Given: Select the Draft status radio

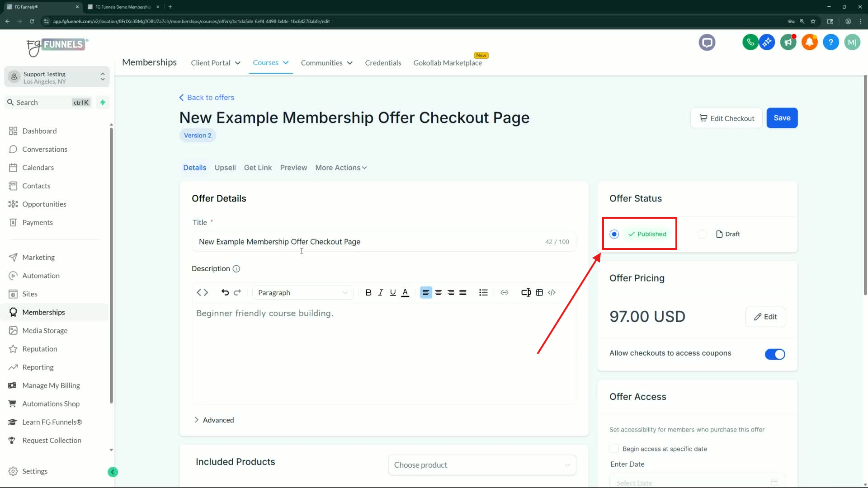Looking at the screenshot, I should click(702, 234).
